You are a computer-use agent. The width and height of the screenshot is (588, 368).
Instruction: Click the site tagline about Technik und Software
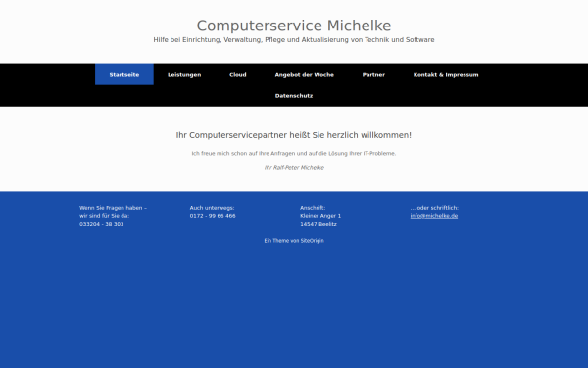[x=294, y=40]
